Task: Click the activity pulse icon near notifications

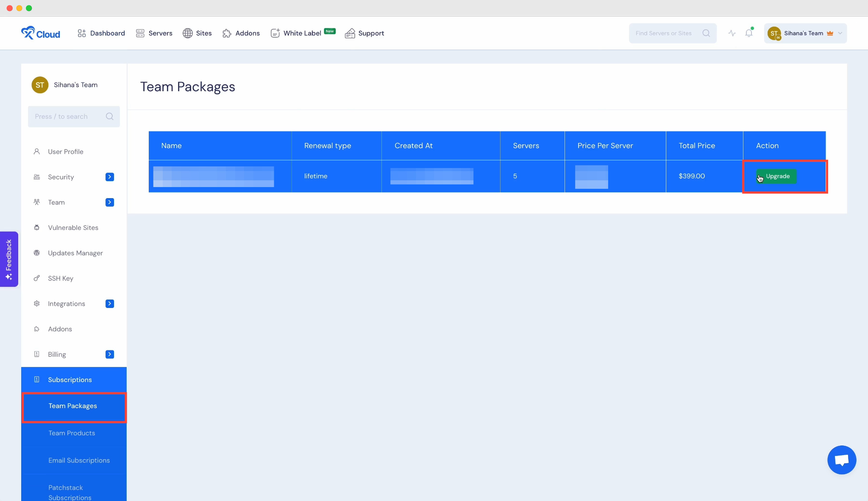Action: click(732, 33)
